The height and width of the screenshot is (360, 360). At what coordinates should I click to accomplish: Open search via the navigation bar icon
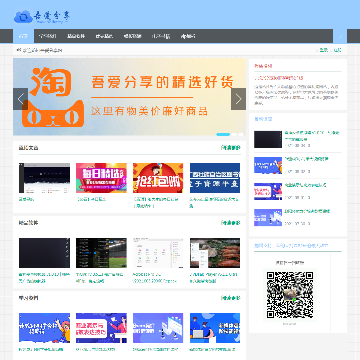(x=340, y=36)
